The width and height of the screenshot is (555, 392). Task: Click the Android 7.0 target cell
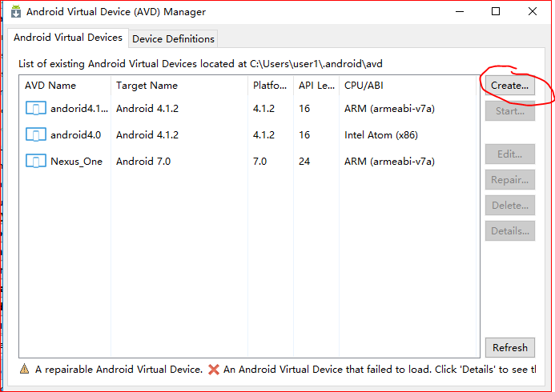coord(143,162)
